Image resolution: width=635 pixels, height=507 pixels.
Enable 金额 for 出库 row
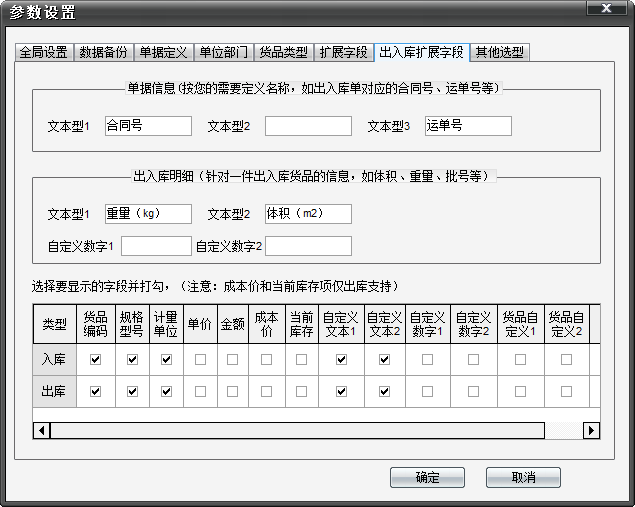232,392
